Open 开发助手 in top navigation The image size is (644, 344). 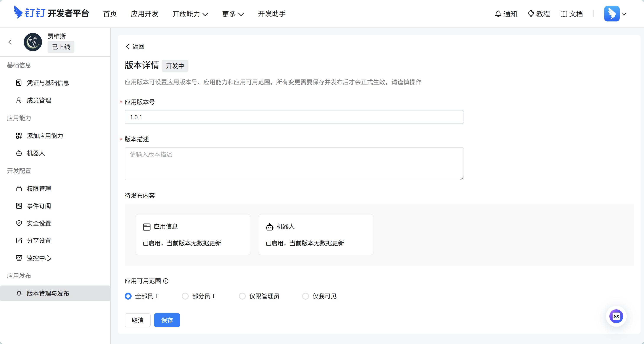tap(272, 14)
